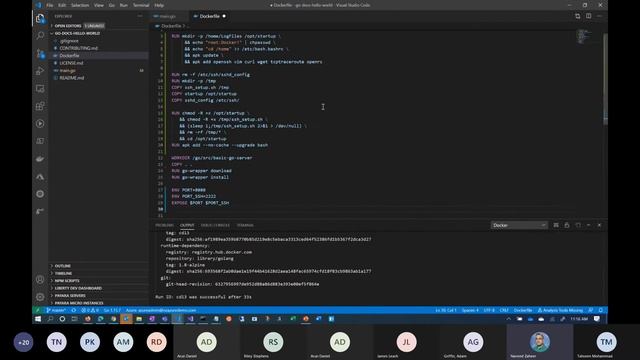640x360 pixels.
Task: Open the Docker view in activity bar
Action: coord(40,159)
